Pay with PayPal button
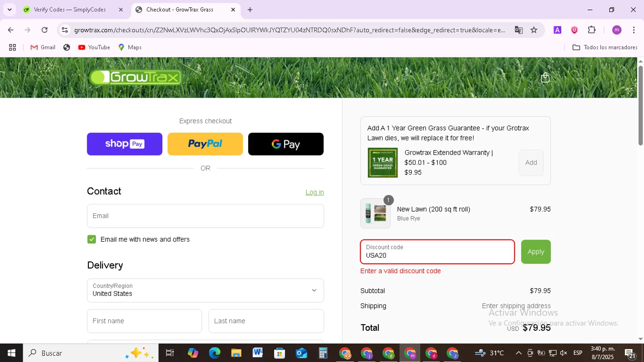This screenshot has width=644, height=362. (x=205, y=144)
